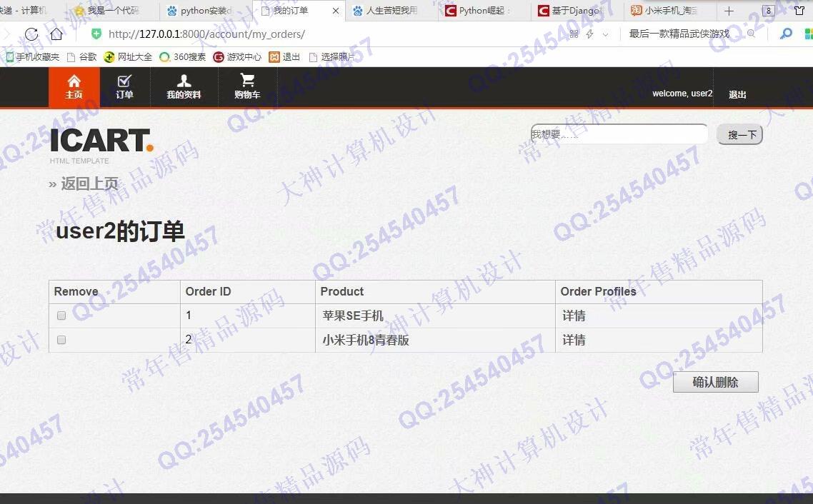Open 详情 for the 小米手机8青春版 order
This screenshot has width=813, height=504.
point(574,341)
